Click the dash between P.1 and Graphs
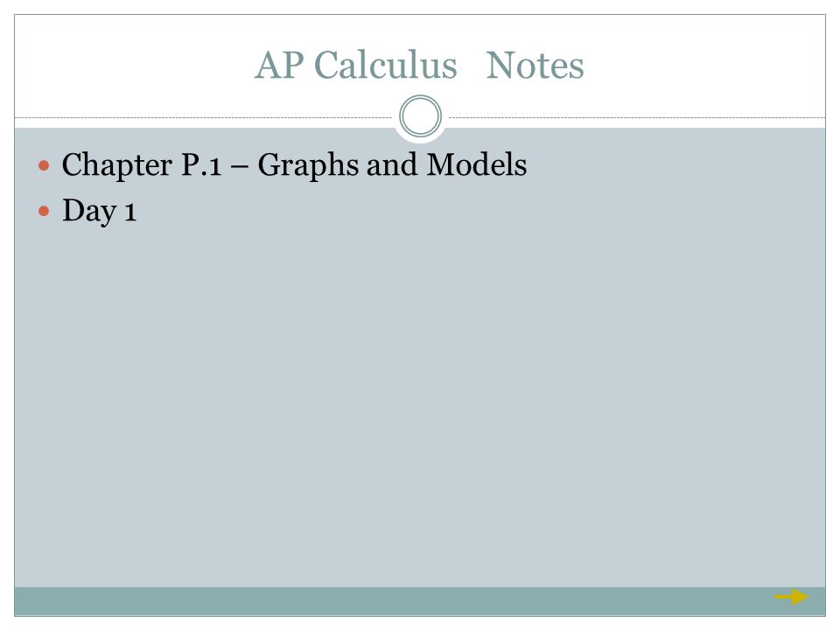 click(x=240, y=167)
